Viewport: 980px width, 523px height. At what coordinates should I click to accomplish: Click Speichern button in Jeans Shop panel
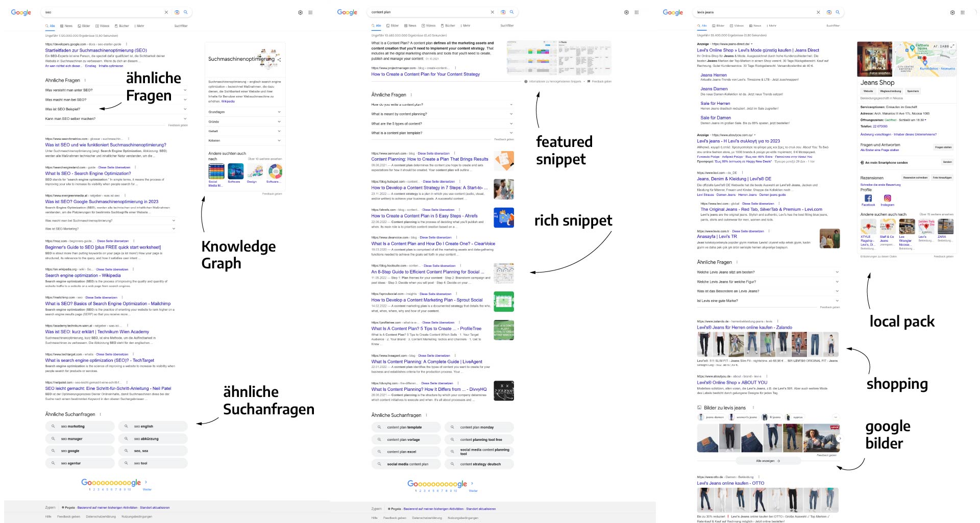coord(913,91)
